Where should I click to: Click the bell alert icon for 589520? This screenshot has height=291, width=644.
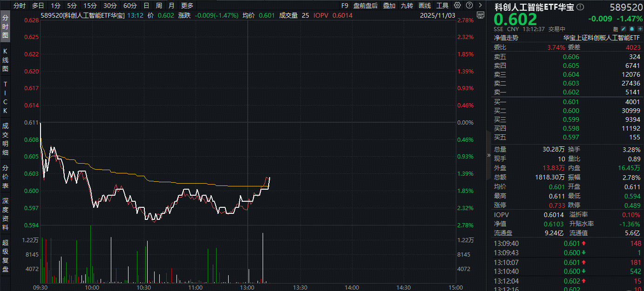pyautogui.click(x=631, y=29)
